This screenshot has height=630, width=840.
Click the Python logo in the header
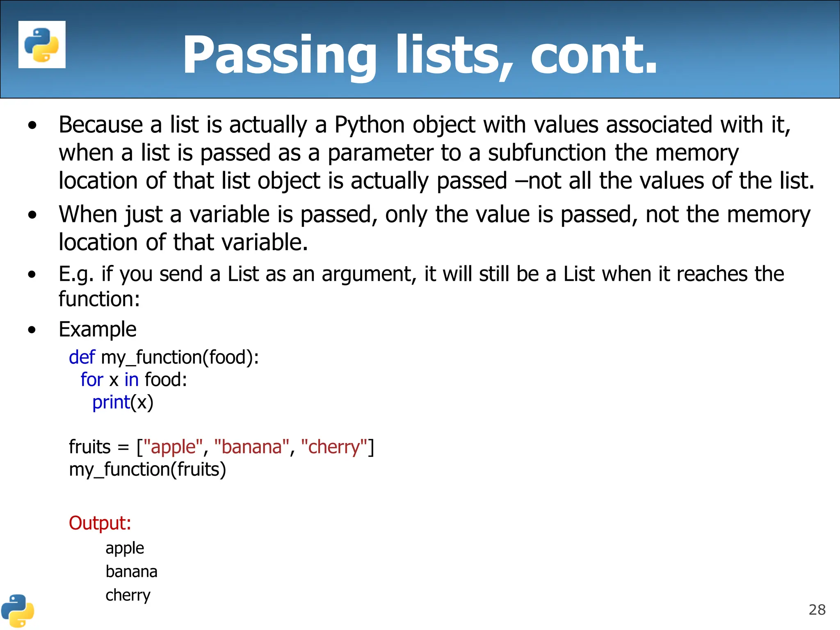pos(42,44)
